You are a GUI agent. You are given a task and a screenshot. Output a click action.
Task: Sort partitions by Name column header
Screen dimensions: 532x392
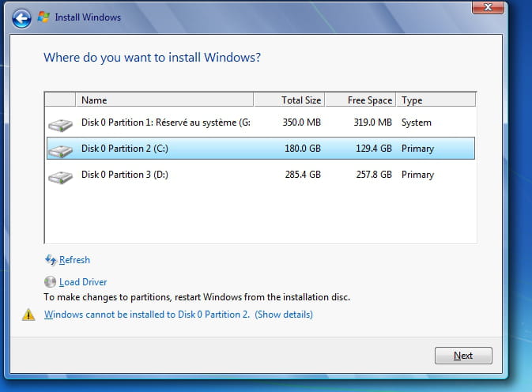coord(164,100)
